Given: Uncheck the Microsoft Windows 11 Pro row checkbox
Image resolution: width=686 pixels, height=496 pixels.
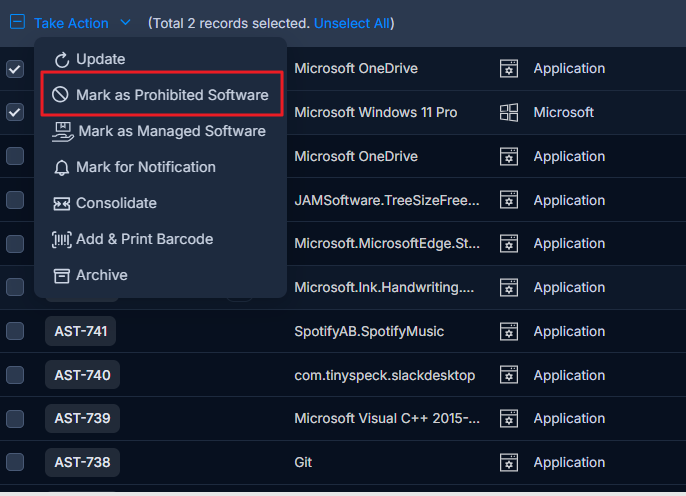Looking at the screenshot, I should click(15, 112).
